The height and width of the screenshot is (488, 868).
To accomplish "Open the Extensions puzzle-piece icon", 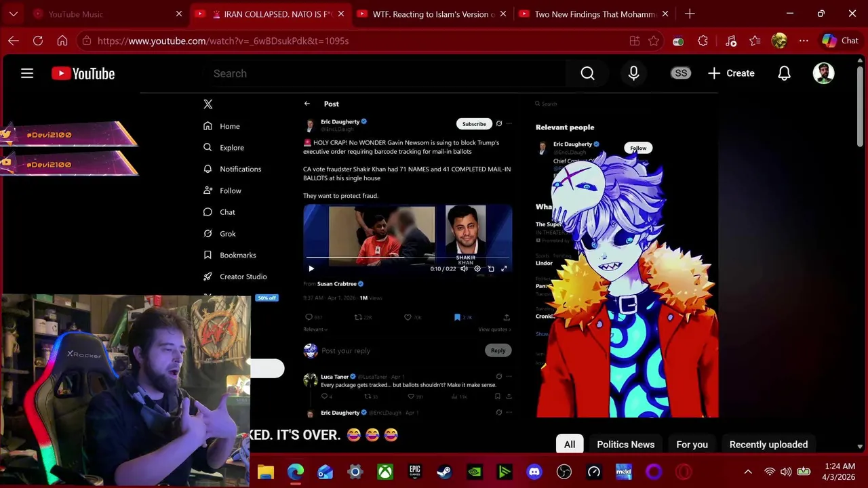I will [x=703, y=41].
